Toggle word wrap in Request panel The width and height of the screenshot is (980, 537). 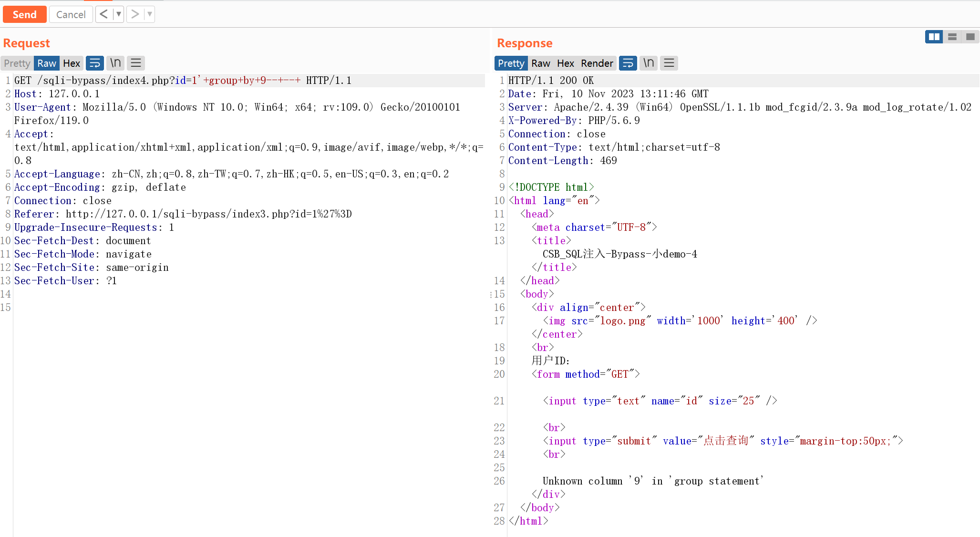click(x=95, y=63)
